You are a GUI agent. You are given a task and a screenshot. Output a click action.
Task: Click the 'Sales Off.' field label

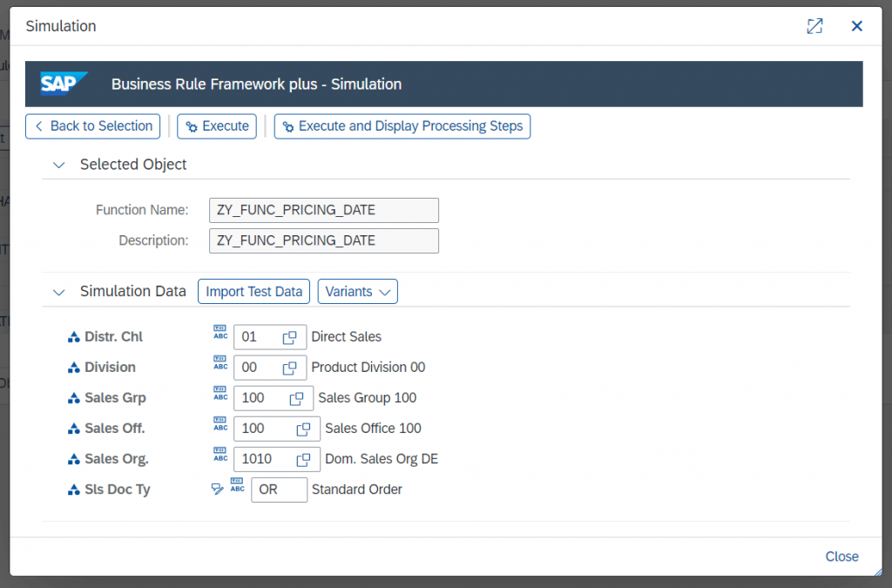pos(115,429)
